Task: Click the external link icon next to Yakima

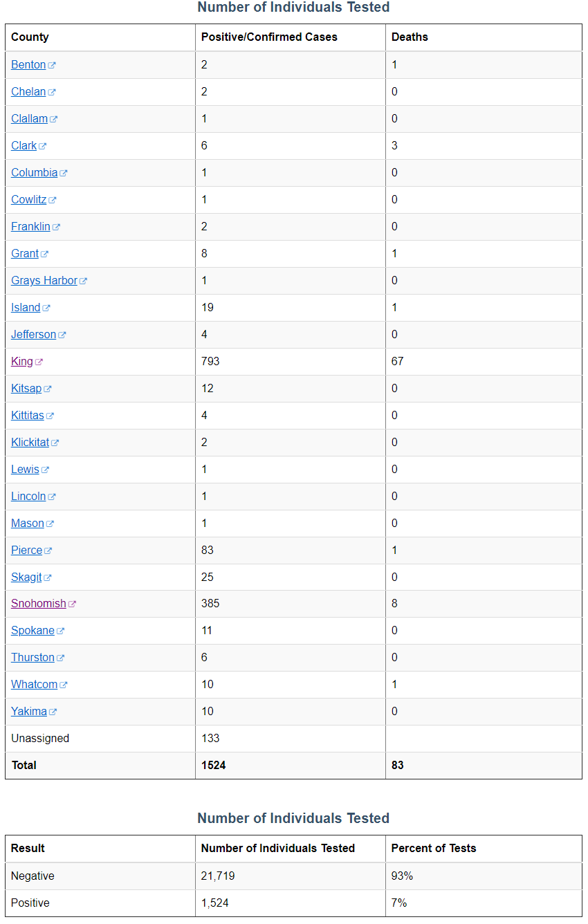Action: coord(52,711)
